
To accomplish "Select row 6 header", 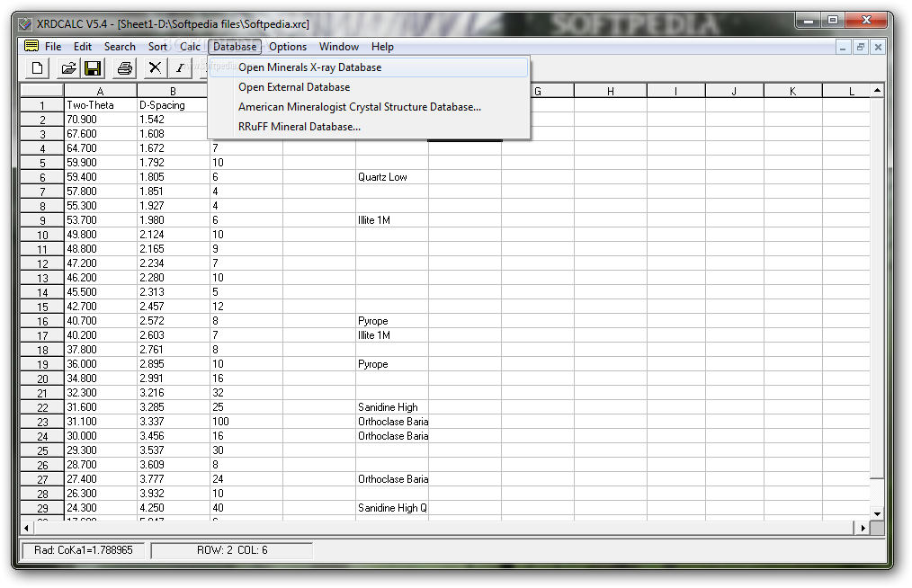I will (x=42, y=177).
